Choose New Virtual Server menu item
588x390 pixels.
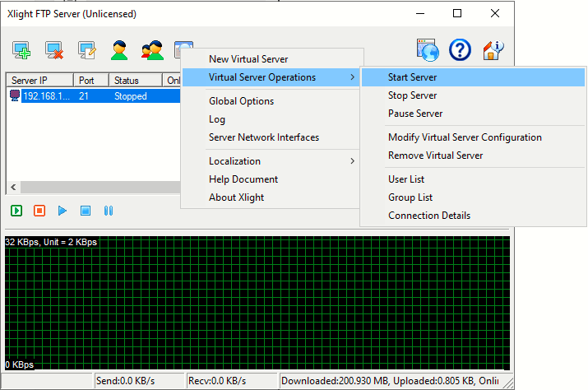click(x=270, y=59)
